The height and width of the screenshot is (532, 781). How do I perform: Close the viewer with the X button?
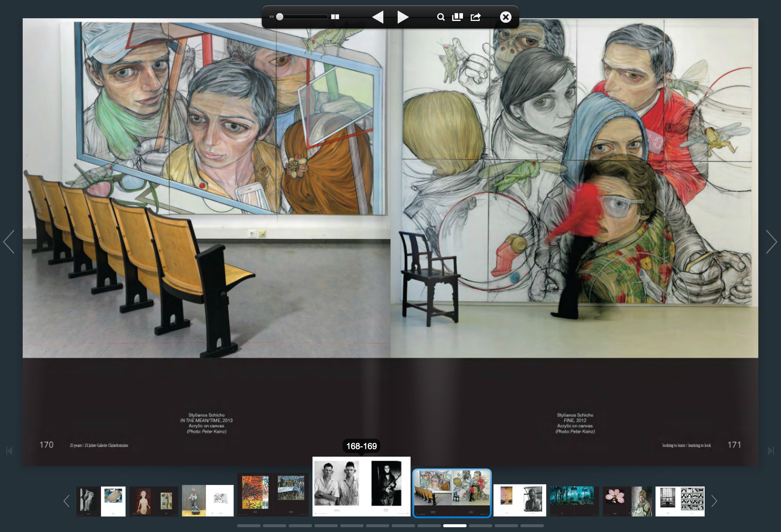tap(505, 17)
